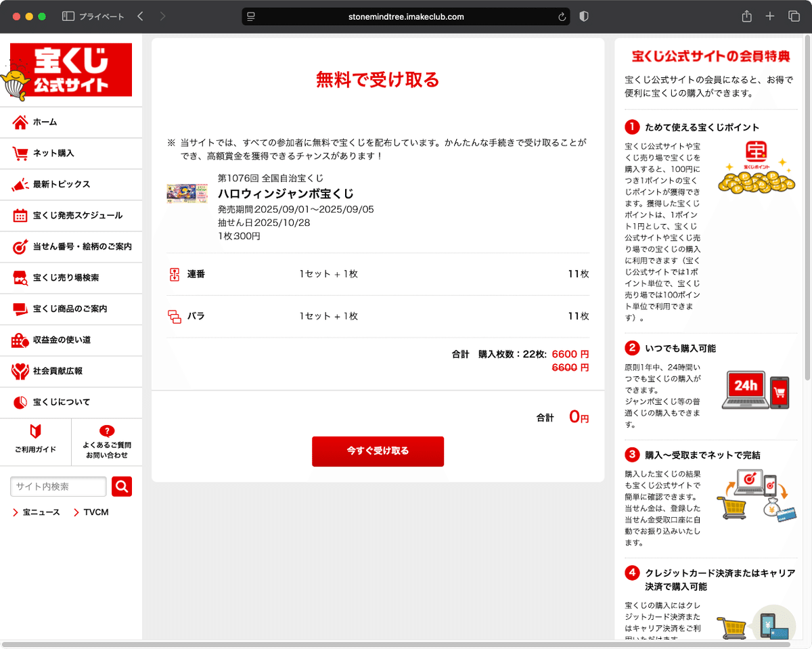Click the 宝くじ公式サイト logo
This screenshot has height=649, width=812.
coord(70,70)
